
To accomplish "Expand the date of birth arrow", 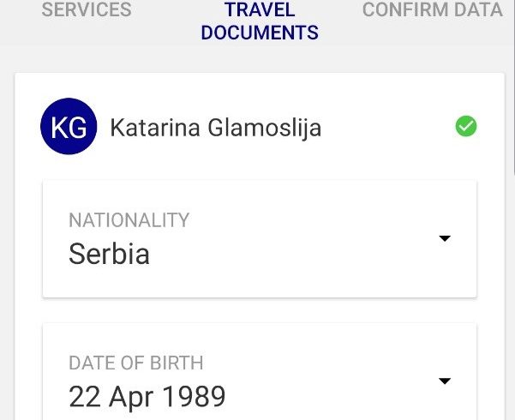I will pyautogui.click(x=445, y=381).
